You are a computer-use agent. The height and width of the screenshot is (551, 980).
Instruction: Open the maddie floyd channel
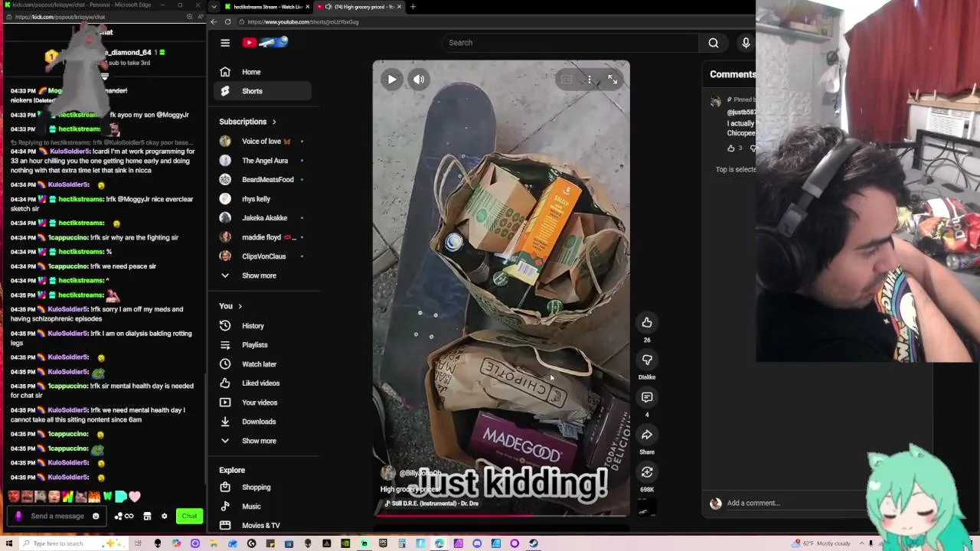[263, 237]
